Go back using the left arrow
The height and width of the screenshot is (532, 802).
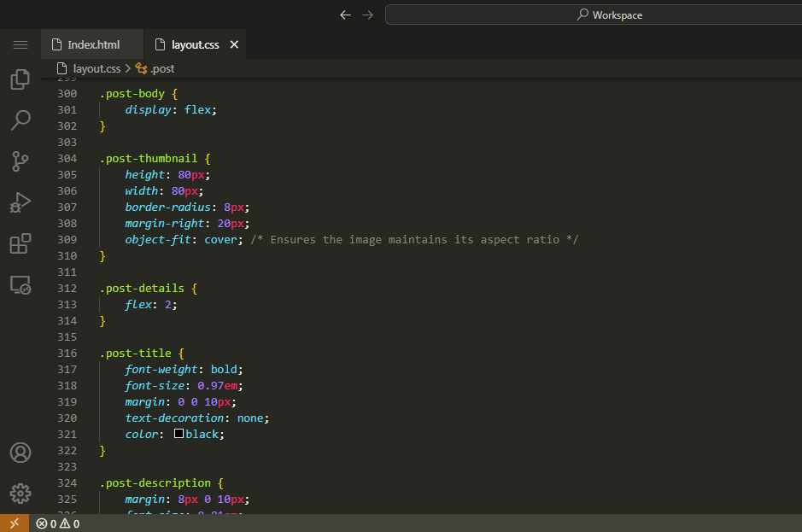point(345,15)
